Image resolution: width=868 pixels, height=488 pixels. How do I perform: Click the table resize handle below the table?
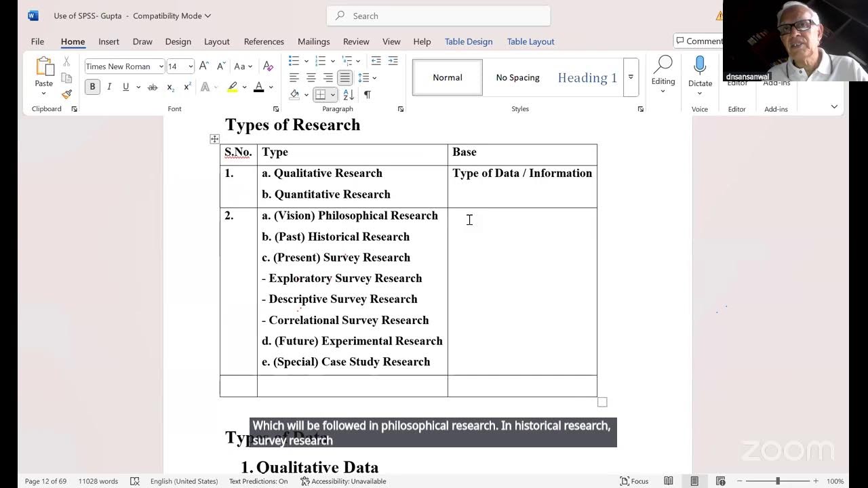[x=602, y=402]
